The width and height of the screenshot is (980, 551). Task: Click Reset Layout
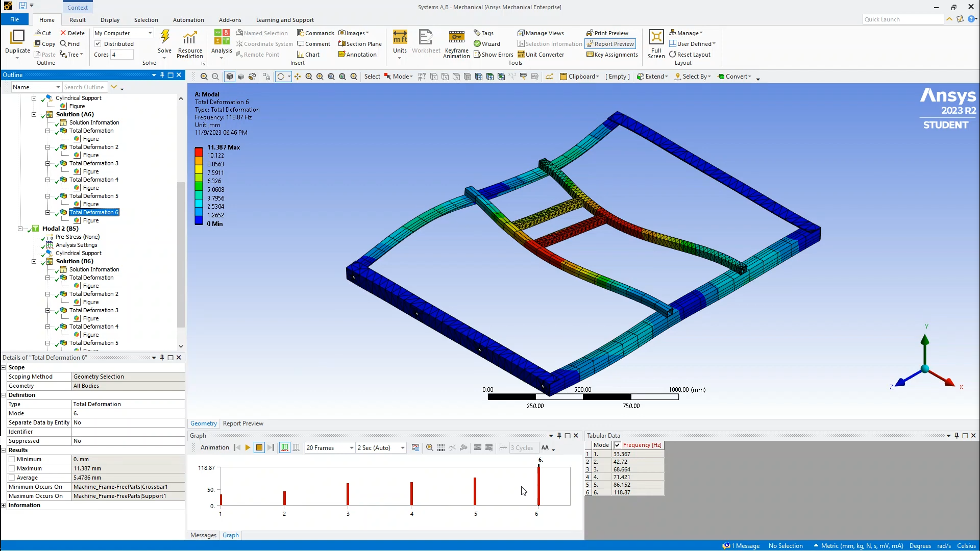click(x=690, y=55)
